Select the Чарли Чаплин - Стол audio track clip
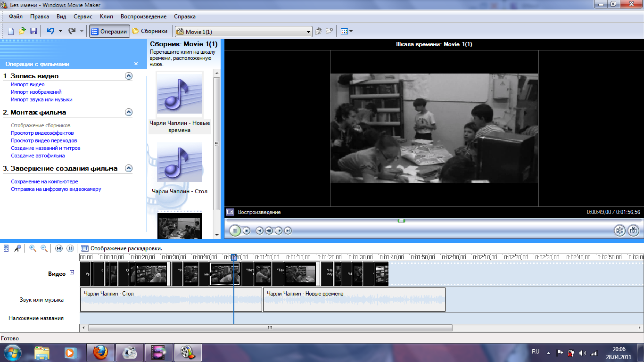The image size is (644, 362). point(171,299)
